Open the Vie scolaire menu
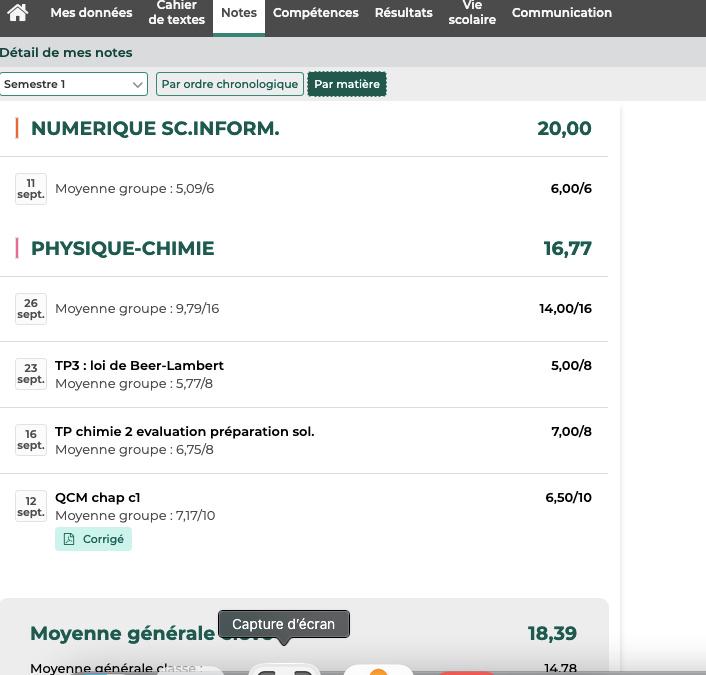706x675 pixels. tap(472, 13)
